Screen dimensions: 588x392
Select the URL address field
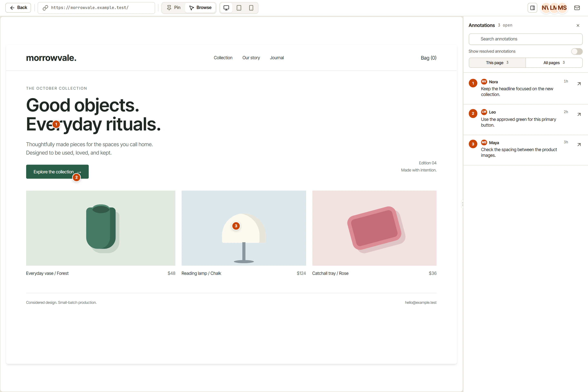[96, 8]
